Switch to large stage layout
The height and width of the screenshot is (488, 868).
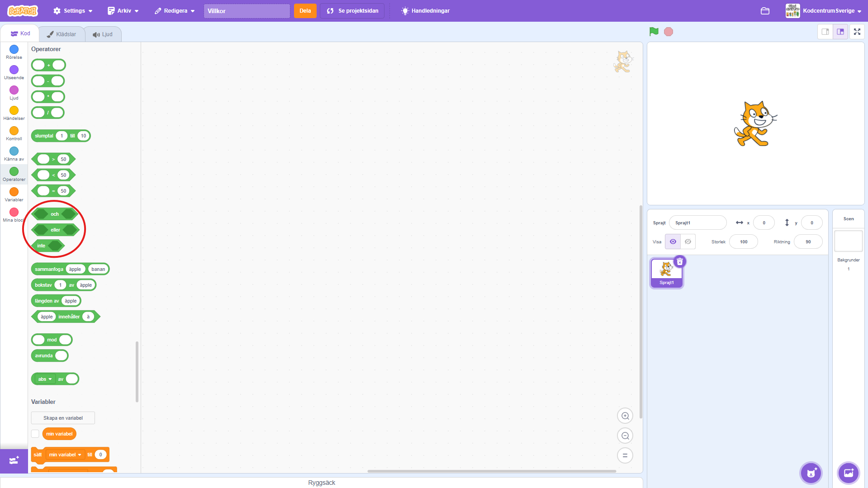[840, 32]
